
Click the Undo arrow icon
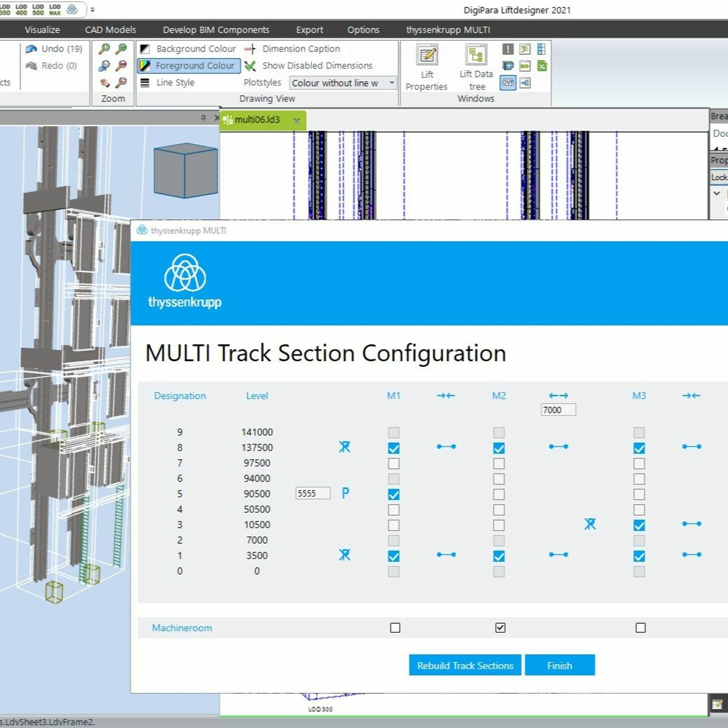coord(31,49)
